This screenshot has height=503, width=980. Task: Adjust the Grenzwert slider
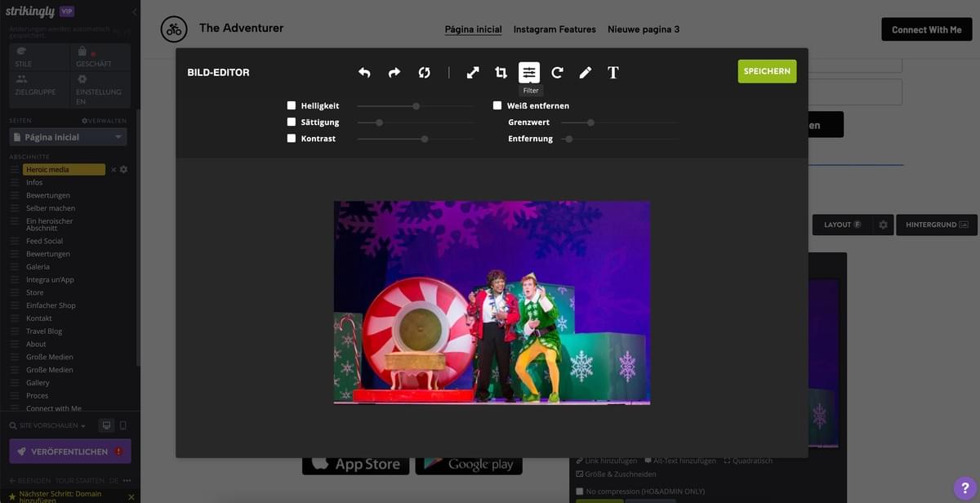pos(619,122)
